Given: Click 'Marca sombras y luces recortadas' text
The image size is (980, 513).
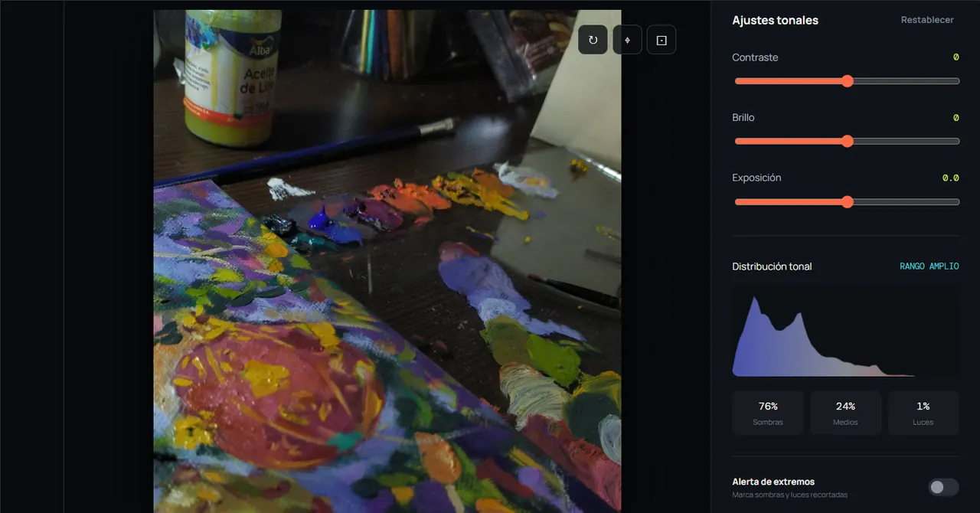Looking at the screenshot, I should click(x=789, y=495).
